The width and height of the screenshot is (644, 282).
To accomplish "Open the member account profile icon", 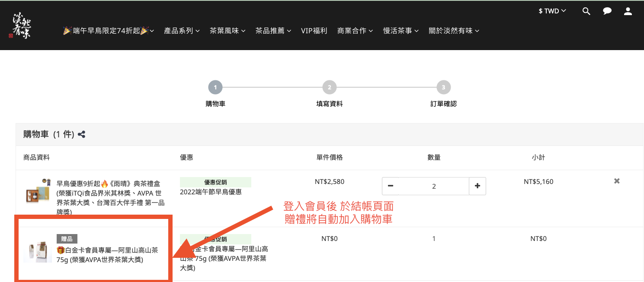I will 628,11.
